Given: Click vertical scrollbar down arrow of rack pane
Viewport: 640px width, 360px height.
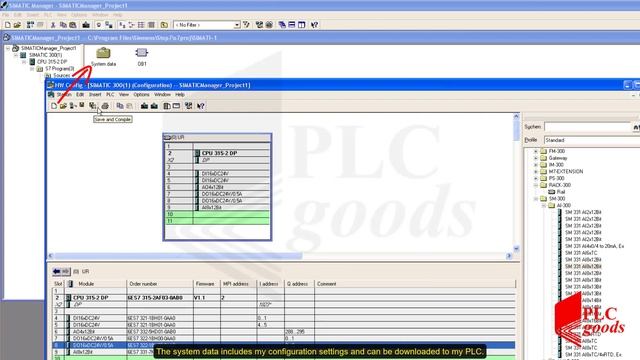Looking at the screenshot, I should pos(516,249).
